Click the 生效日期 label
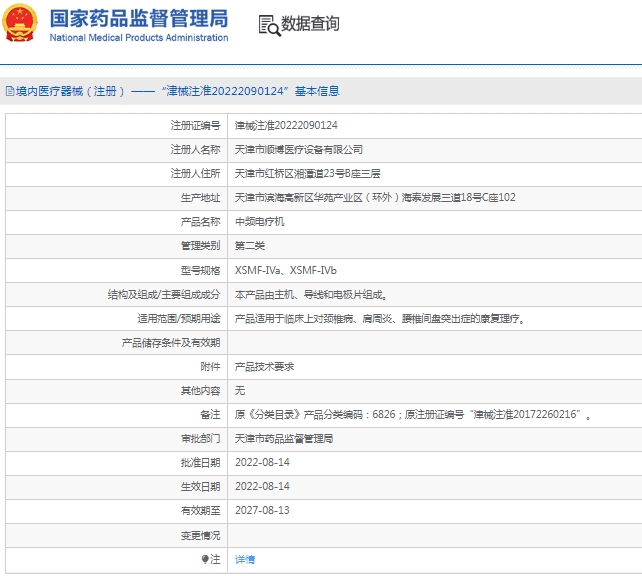 [x=200, y=486]
